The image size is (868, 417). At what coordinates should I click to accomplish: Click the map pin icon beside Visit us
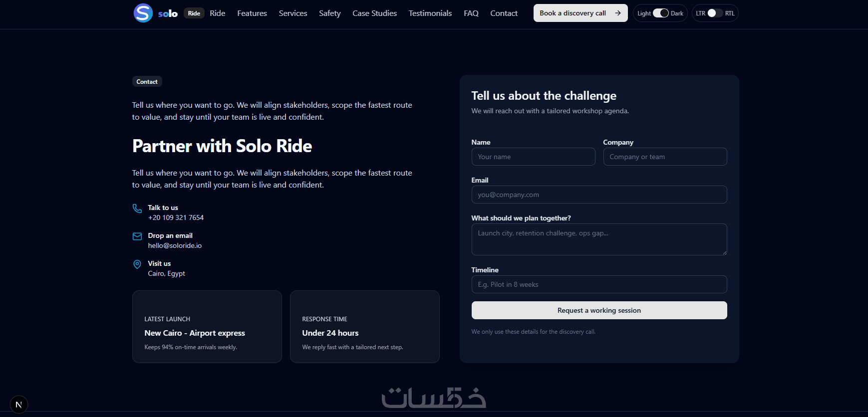point(137,264)
